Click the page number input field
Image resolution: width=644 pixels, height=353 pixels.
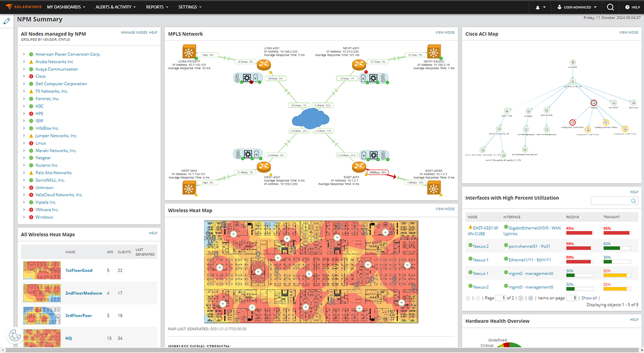[501, 298]
